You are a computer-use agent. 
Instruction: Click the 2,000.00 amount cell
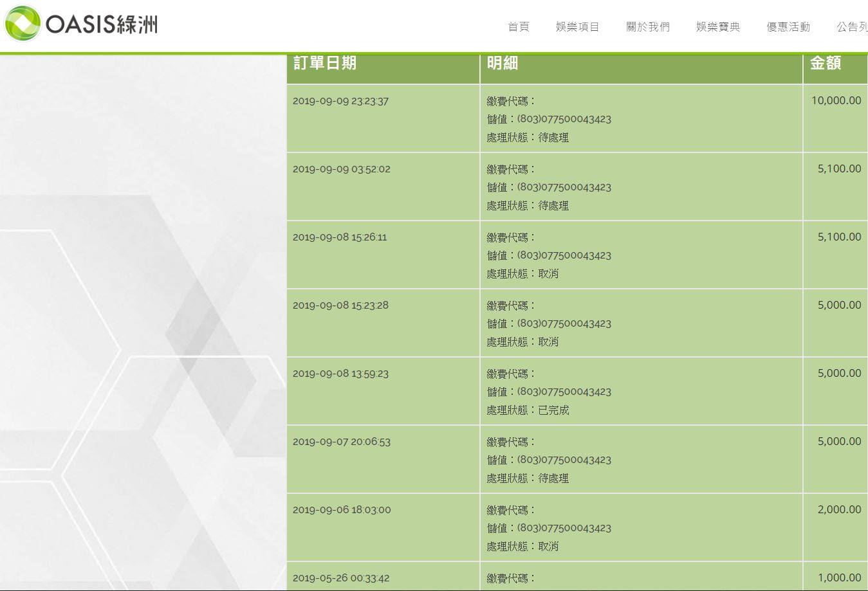coord(839,509)
